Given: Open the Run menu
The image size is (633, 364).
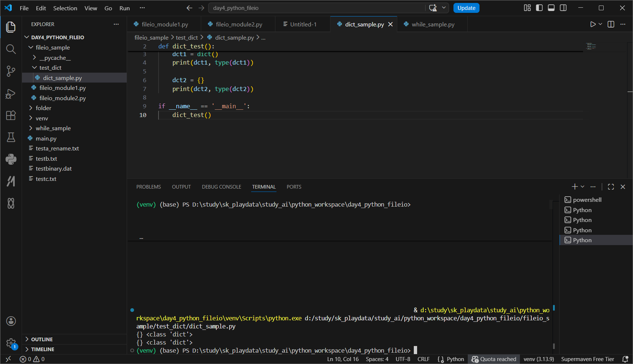Looking at the screenshot, I should click(124, 8).
